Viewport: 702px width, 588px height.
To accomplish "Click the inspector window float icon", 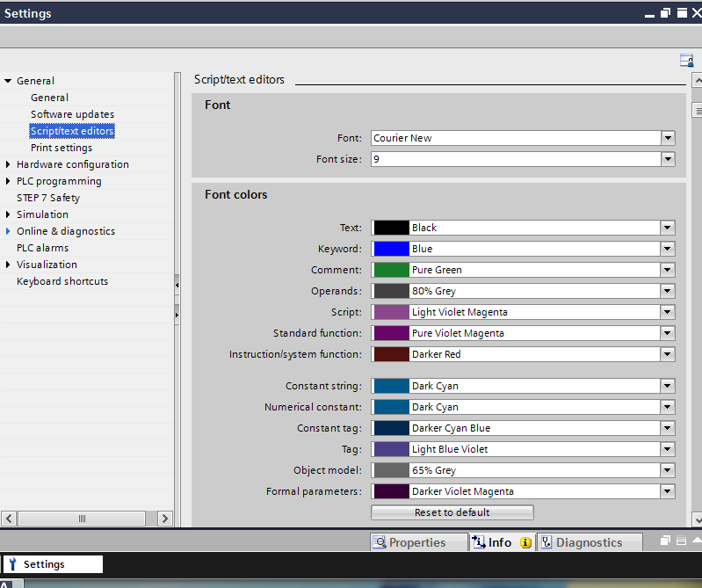I will (x=665, y=541).
